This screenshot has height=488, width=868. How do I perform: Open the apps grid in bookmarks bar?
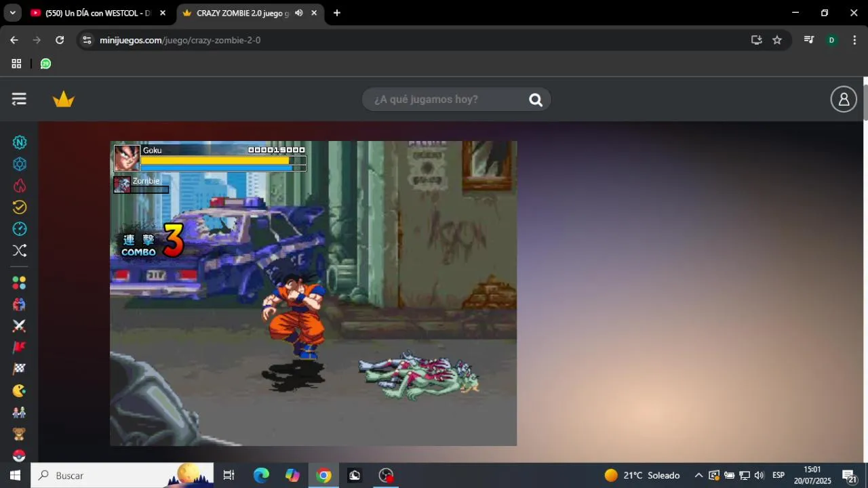point(16,64)
